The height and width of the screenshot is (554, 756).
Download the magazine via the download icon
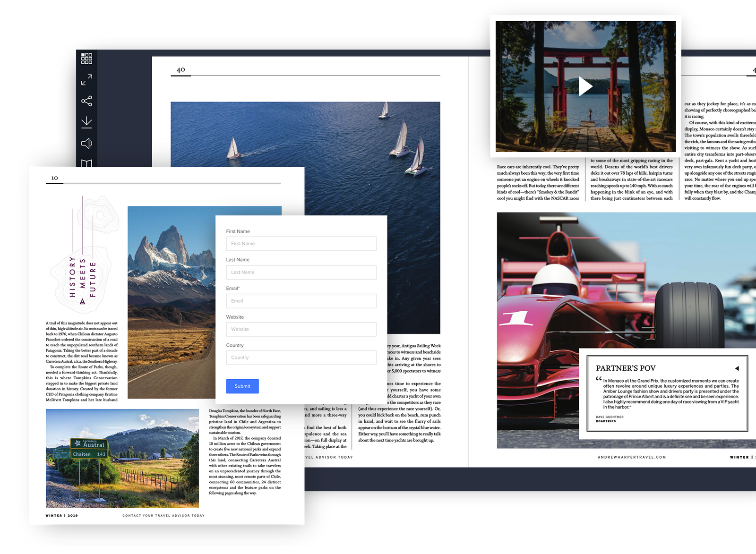pos(86,122)
